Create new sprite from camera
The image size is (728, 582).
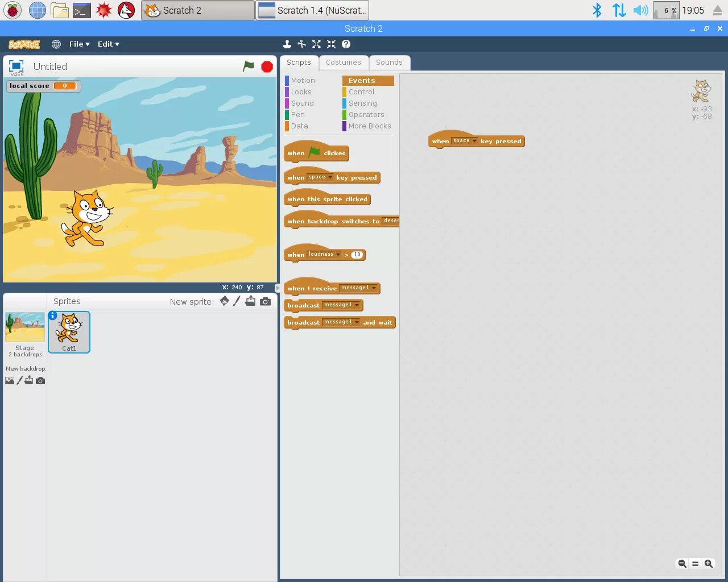click(x=265, y=301)
